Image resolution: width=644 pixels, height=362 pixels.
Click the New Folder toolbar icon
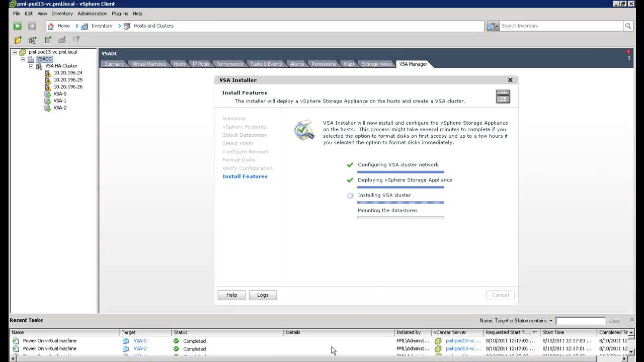(x=18, y=40)
